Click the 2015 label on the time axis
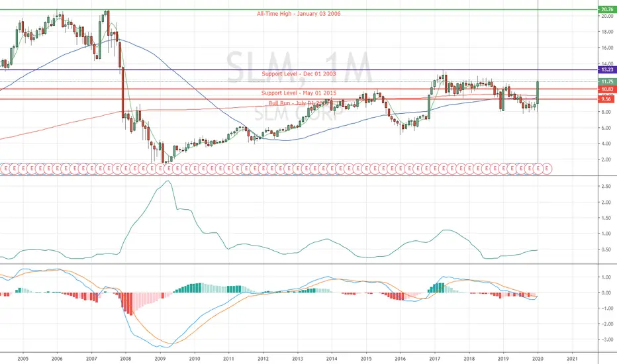 point(366,359)
